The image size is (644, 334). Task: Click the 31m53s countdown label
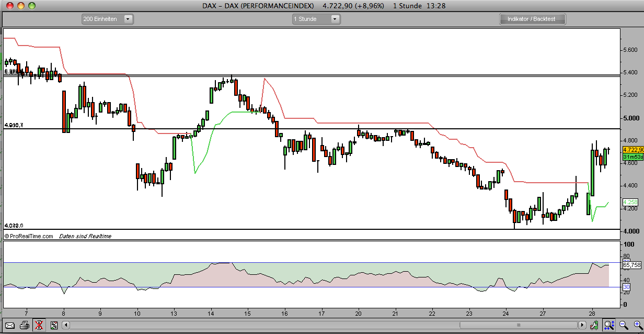click(632, 157)
